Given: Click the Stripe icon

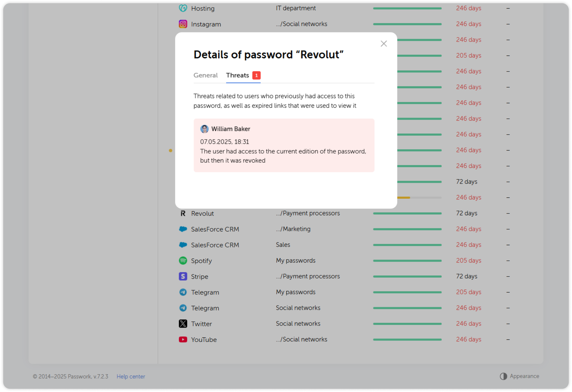Looking at the screenshot, I should pos(183,276).
